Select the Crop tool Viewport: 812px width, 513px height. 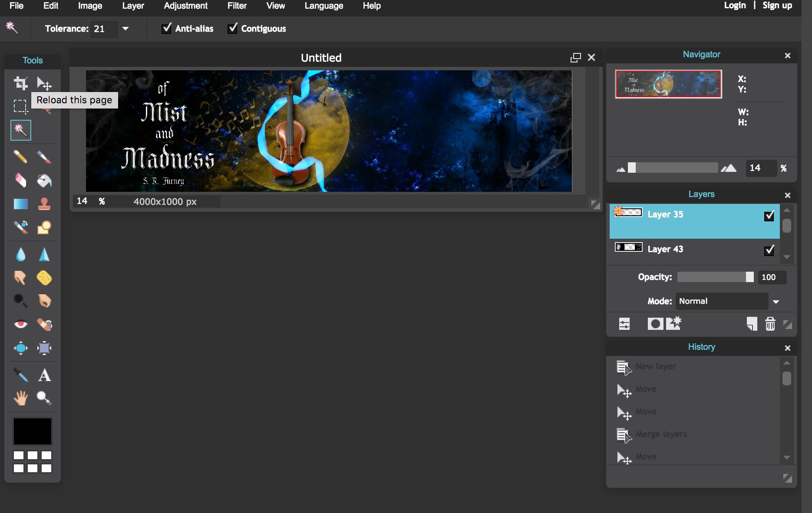point(20,83)
